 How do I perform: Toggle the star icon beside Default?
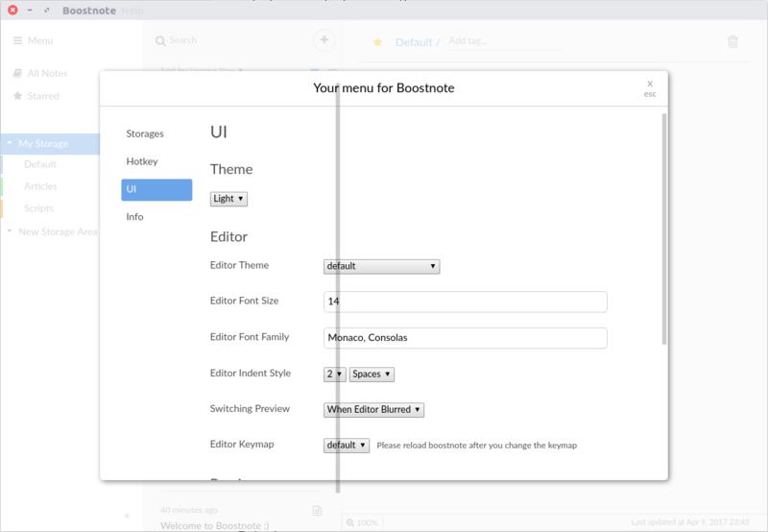point(377,42)
